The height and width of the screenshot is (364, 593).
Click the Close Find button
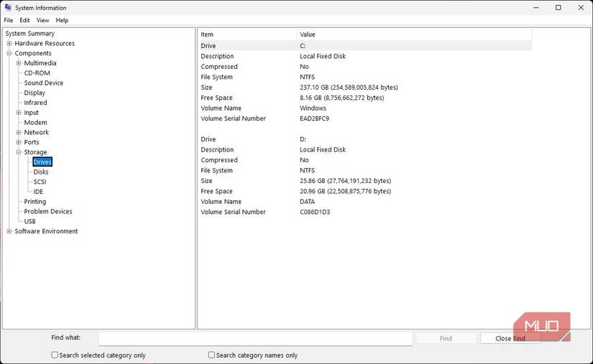point(510,338)
